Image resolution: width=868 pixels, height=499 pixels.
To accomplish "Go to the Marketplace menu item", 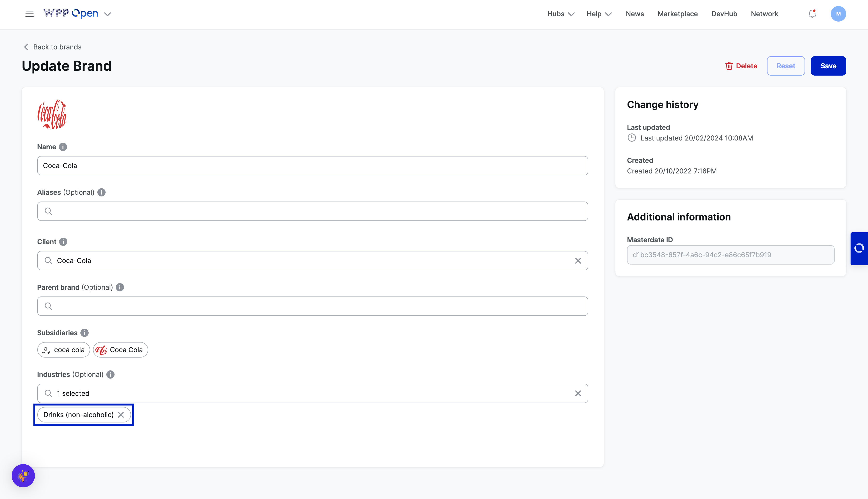I will [x=677, y=14].
